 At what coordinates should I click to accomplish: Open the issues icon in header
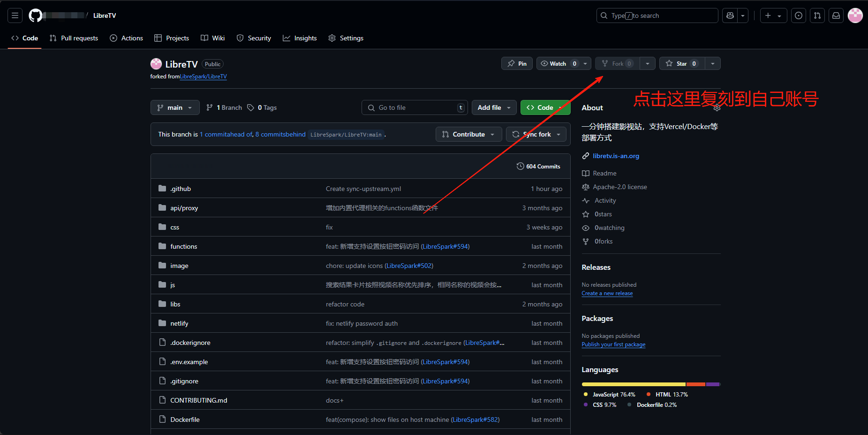click(799, 15)
